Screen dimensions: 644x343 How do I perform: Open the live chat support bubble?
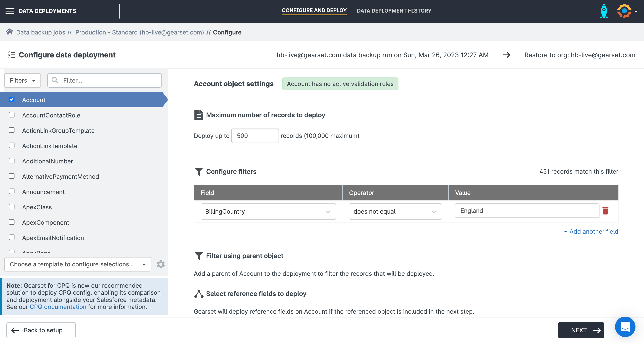click(x=625, y=327)
